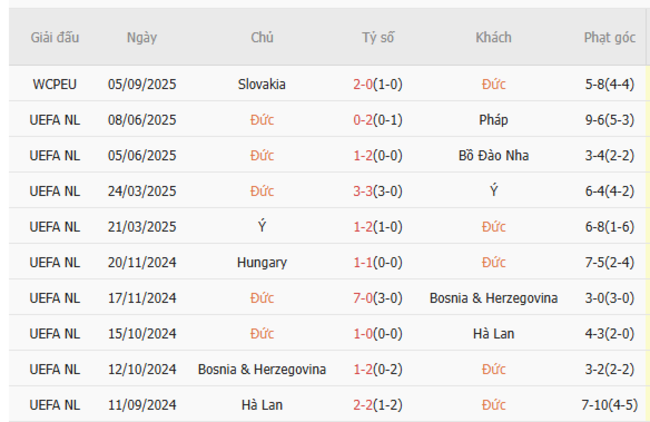Click home team Bosnia & Herzegovina on 12/10/2024
This screenshot has width=650, height=422.
263,370
